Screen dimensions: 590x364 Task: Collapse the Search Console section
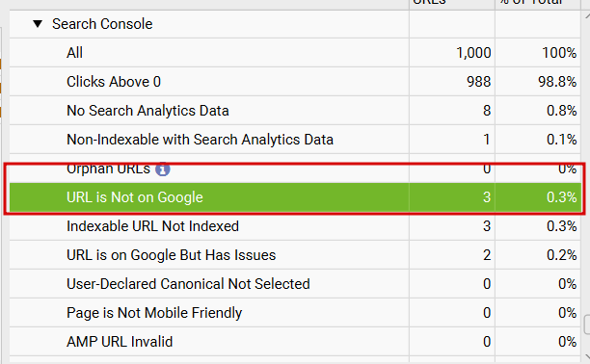tap(38, 24)
